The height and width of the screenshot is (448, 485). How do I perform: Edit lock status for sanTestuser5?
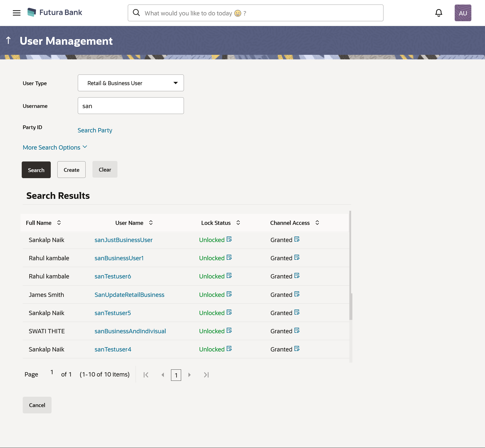click(229, 312)
